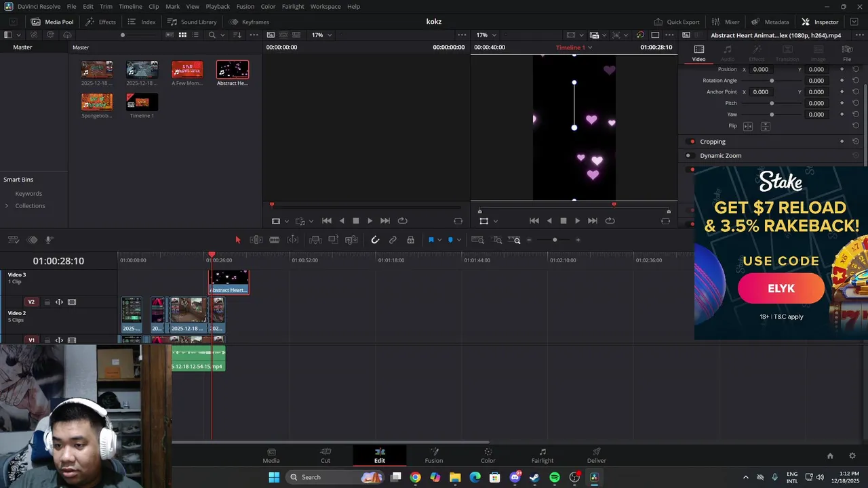Reset the Pitch parameter
This screenshot has height=488, width=868.
coord(856,103)
